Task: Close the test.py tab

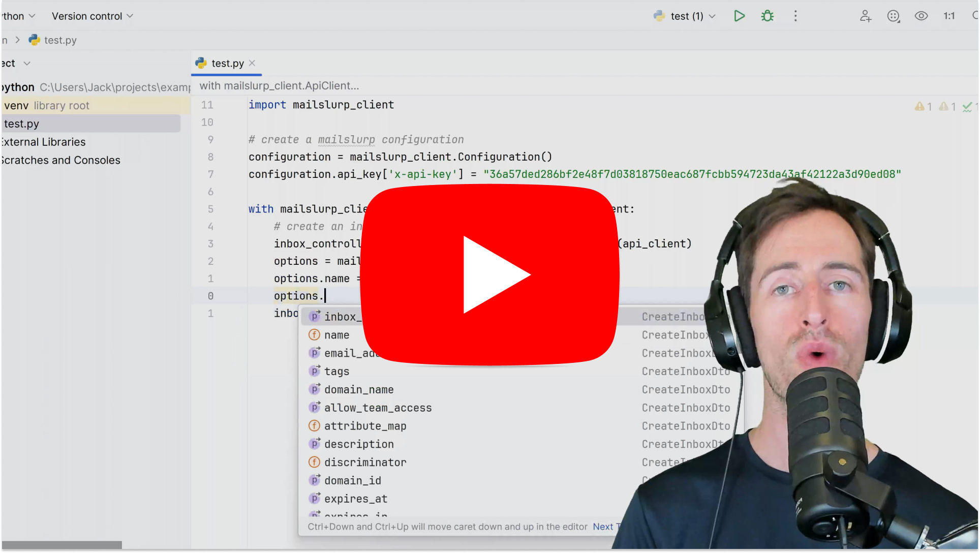Action: 252,63
